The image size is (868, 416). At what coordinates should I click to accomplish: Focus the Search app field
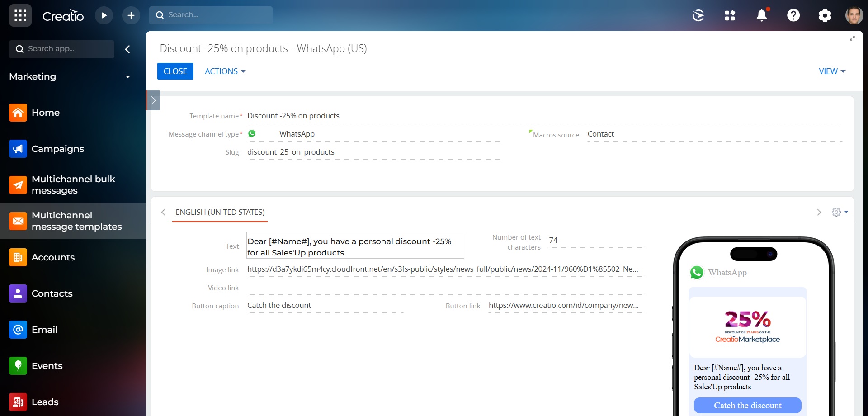coord(61,49)
